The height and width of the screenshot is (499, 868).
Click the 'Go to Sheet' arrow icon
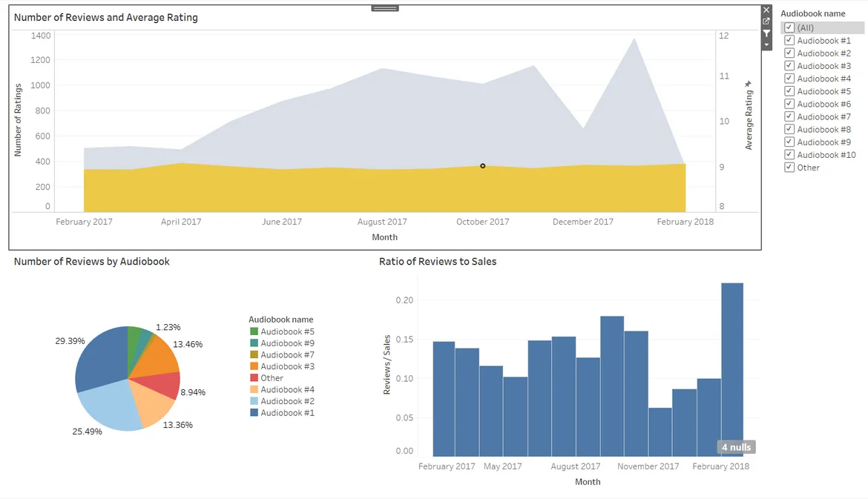coord(766,22)
